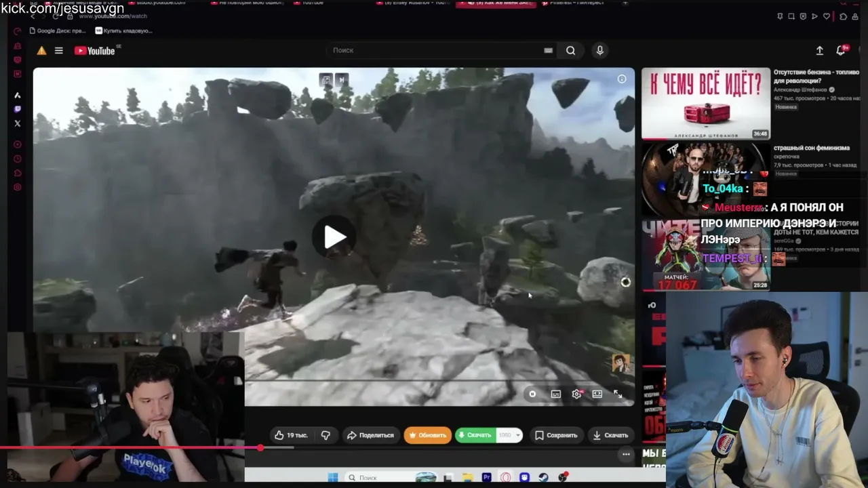Play the YouTube video with center play button

[334, 237]
